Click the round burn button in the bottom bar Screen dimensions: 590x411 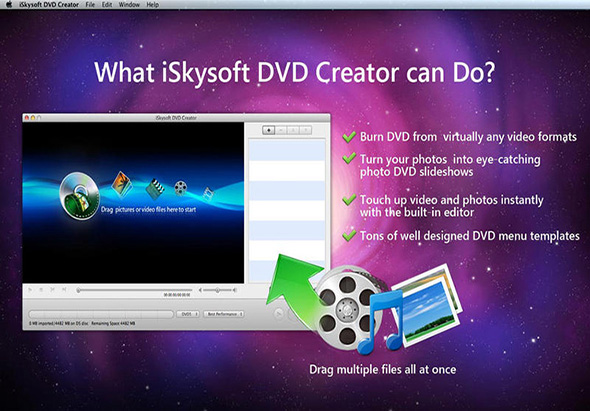pos(279,314)
